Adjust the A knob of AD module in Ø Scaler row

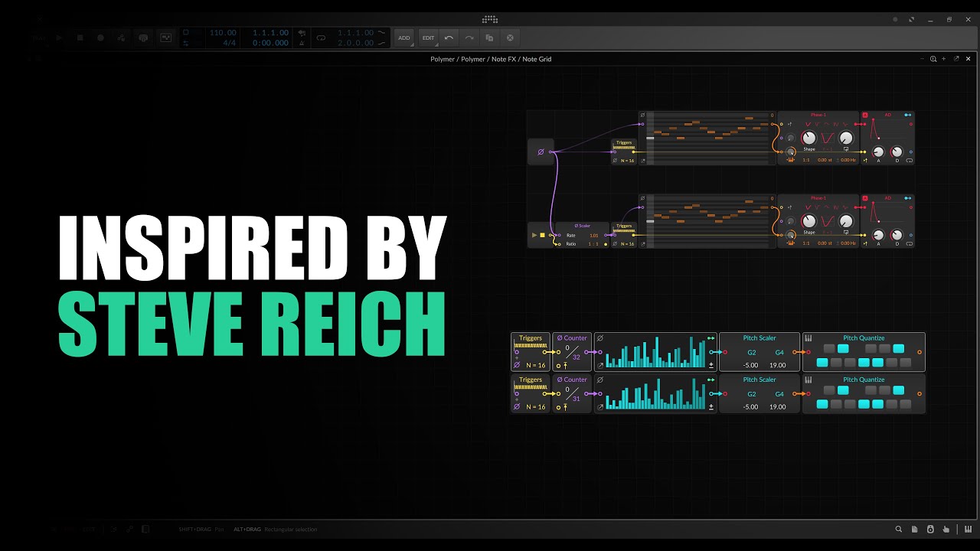pos(878,235)
